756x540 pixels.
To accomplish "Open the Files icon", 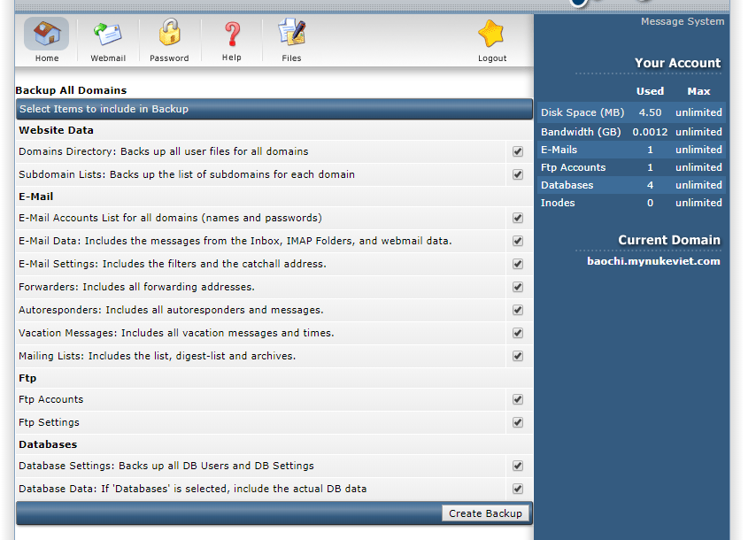I will 291,35.
